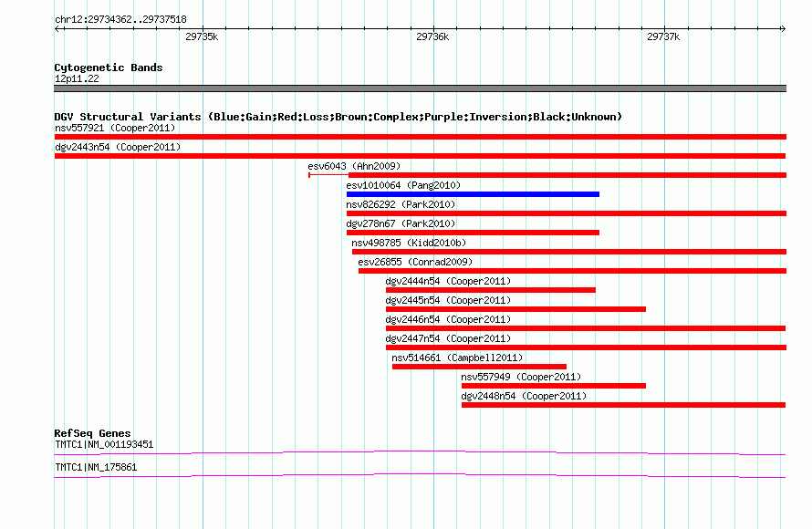
Task: Click the RefSeq Genes track title
Action: [x=92, y=433]
